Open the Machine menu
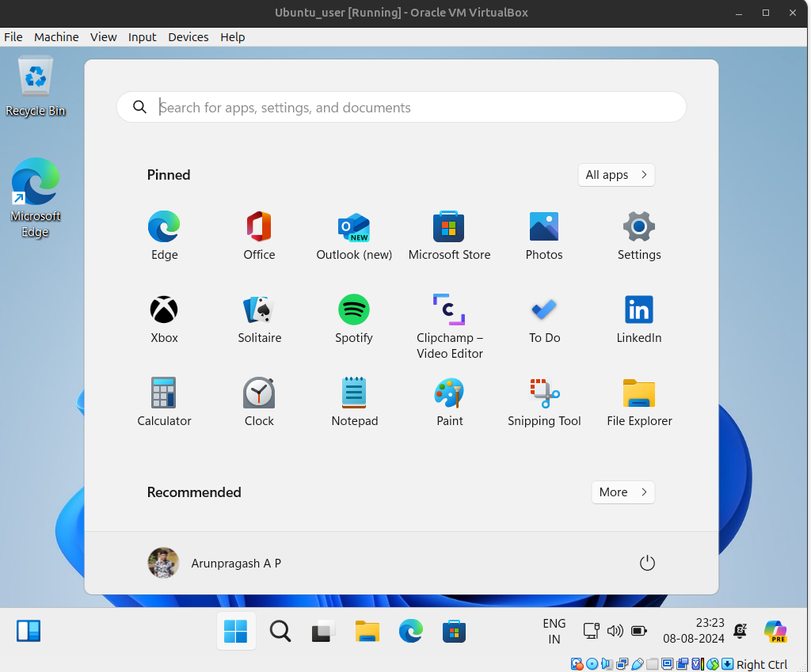 (x=56, y=37)
